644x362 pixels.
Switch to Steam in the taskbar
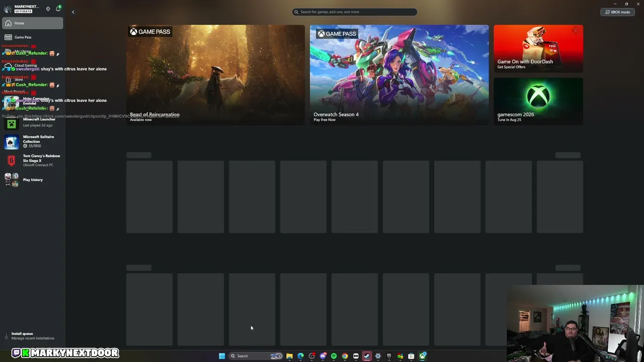click(367, 356)
